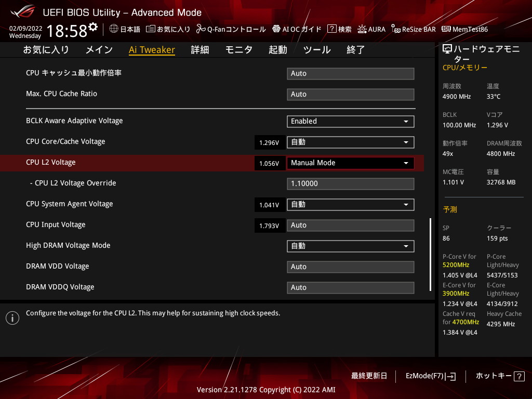Screen dimensions: 532x399
Task: Click DRAM VDD Voltage Auto field
Action: 351,267
